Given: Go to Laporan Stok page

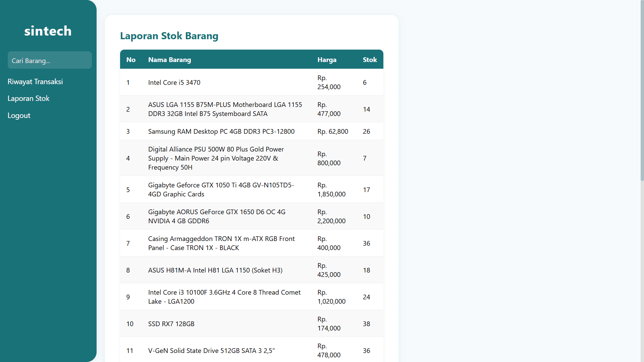Looking at the screenshot, I should [x=29, y=98].
